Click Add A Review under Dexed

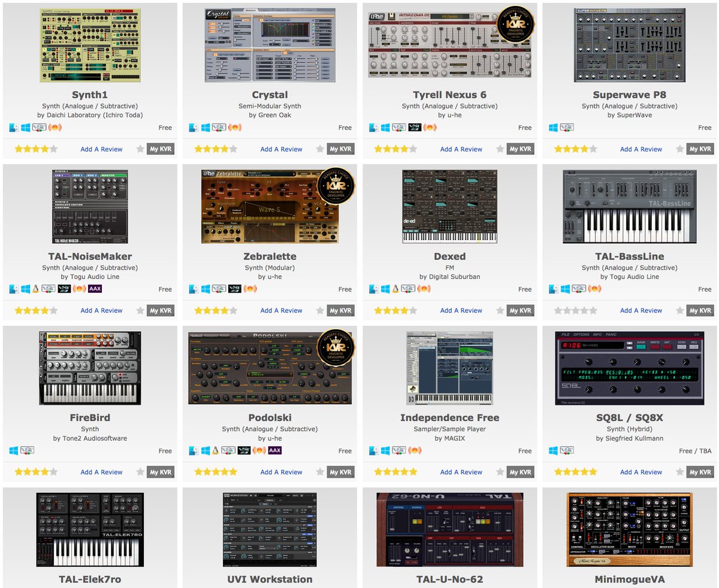click(x=461, y=310)
